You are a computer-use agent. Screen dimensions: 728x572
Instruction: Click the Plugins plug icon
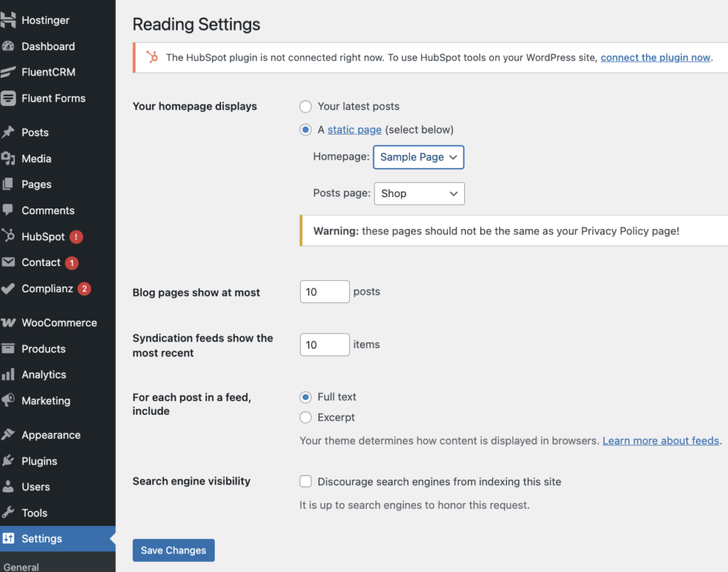[8, 461]
